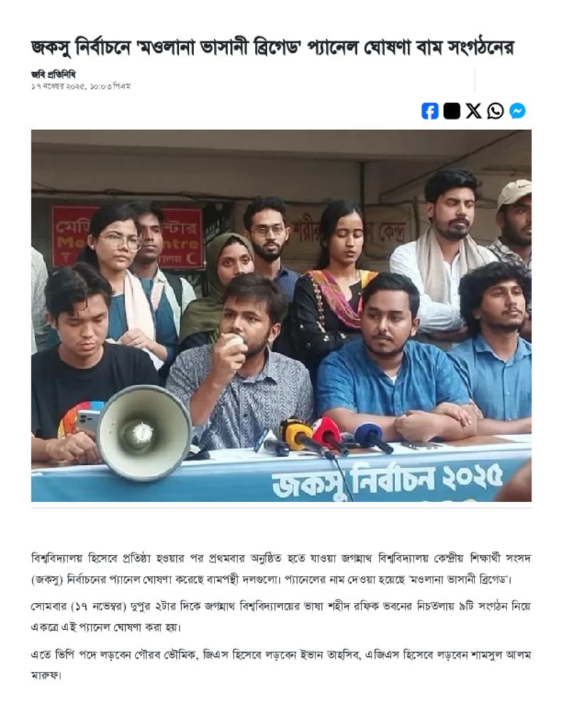
Task: Click the paragraph starting সোমবার (১৭ নভেম্বর)
Action: [x=281, y=616]
